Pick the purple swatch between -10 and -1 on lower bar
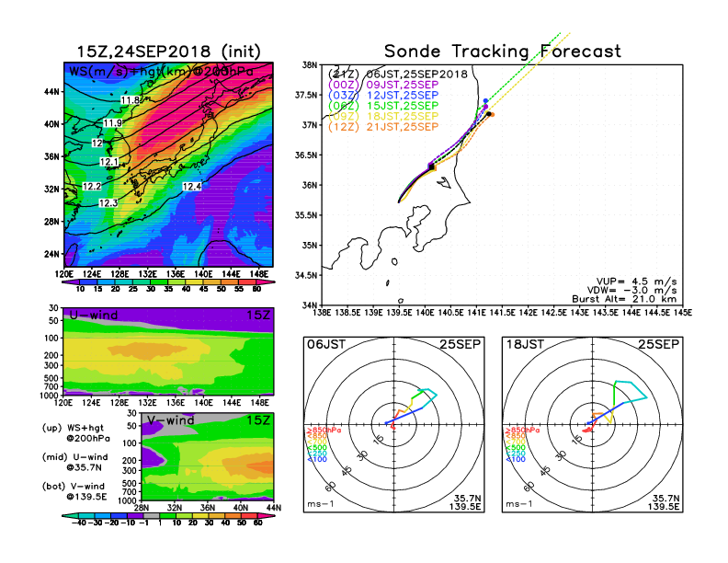728x563 pixels. point(134,516)
